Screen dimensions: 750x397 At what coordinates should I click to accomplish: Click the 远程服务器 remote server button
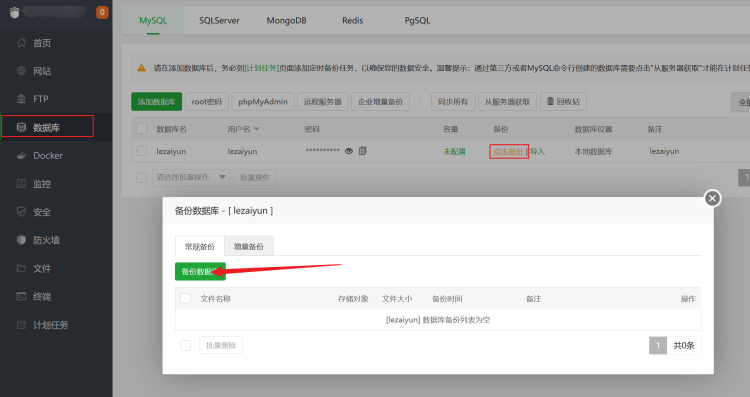(323, 101)
